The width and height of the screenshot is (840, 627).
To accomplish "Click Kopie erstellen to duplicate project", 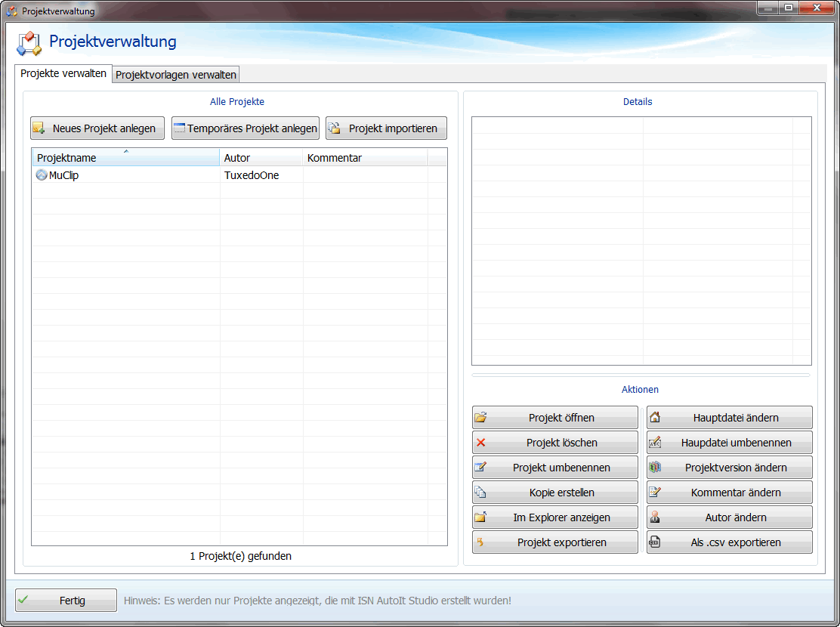I will point(555,493).
